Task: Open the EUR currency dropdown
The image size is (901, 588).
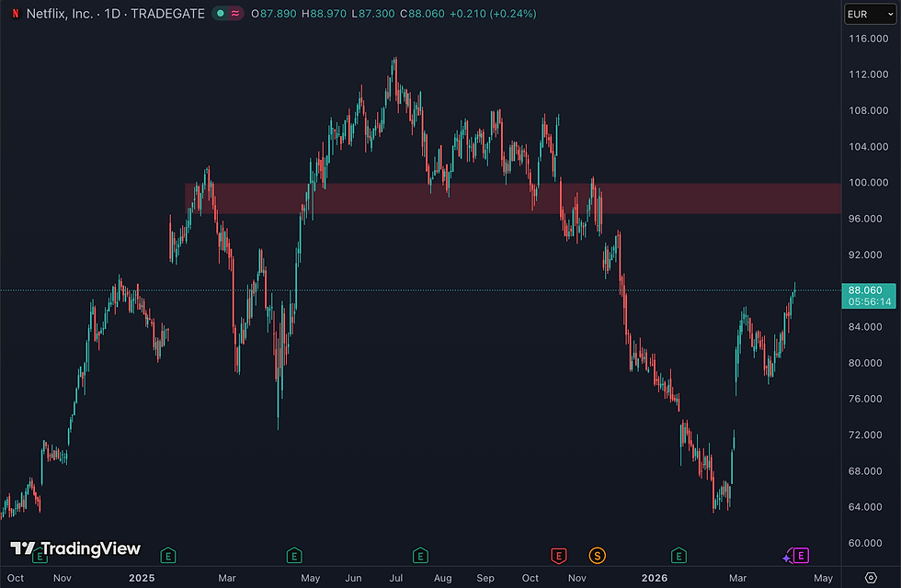Action: point(870,14)
